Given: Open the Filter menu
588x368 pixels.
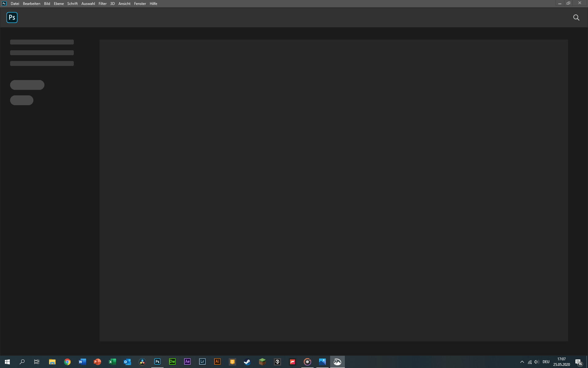Looking at the screenshot, I should pos(102,3).
